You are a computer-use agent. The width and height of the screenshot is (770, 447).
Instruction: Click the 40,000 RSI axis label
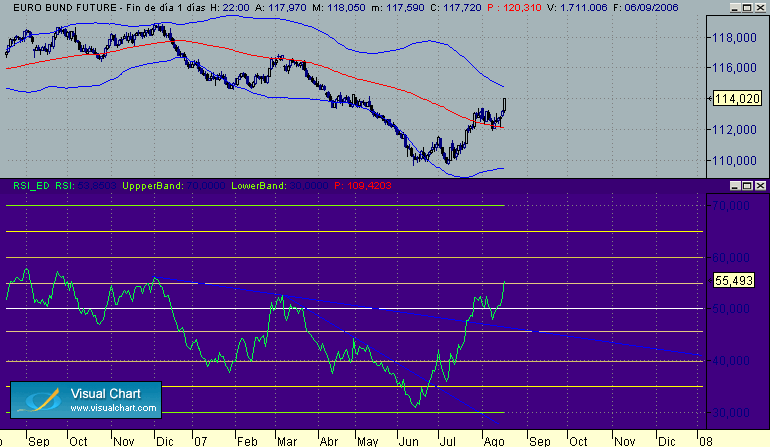pos(731,361)
